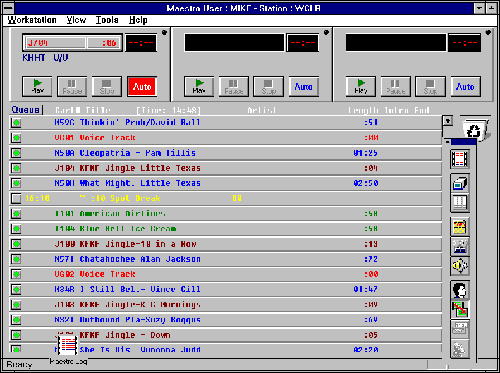This screenshot has height=373, width=500.
Task: Select the Outbound Pla-Suzy Bogguss row
Action: tap(226, 320)
